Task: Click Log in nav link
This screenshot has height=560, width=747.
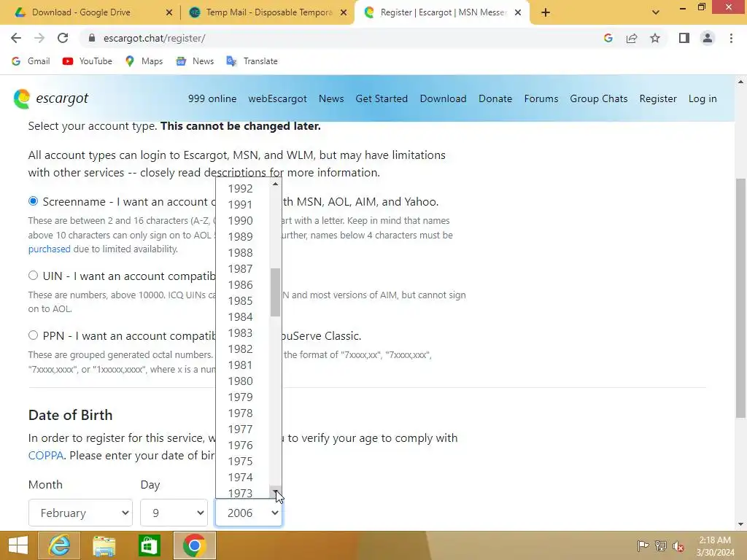Action: click(703, 98)
